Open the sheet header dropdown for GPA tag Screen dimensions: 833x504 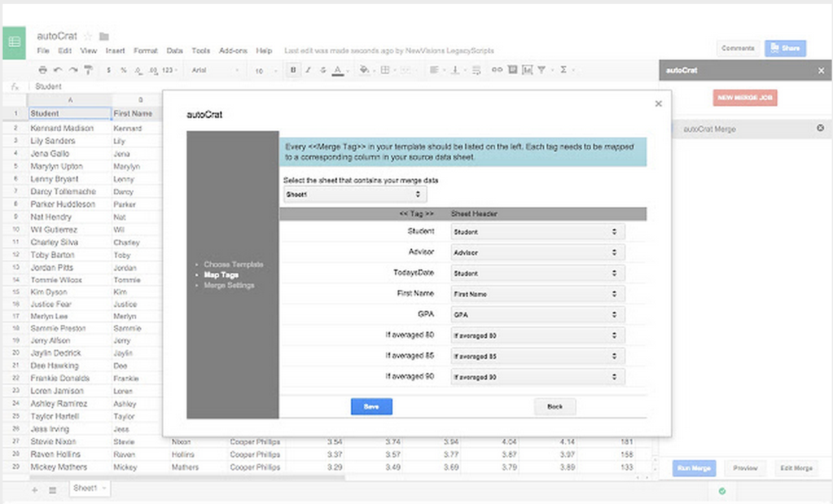pos(538,314)
